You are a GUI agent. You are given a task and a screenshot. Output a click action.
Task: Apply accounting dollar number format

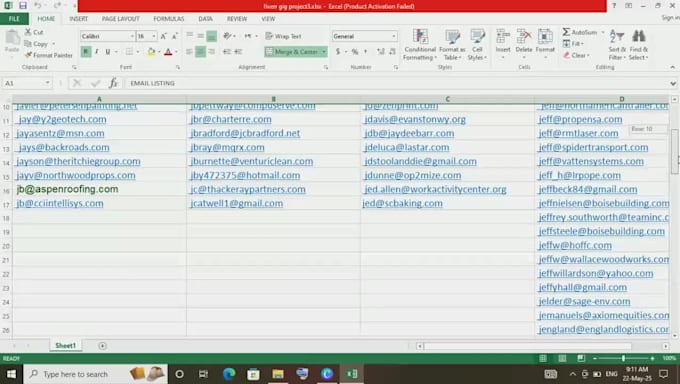click(x=338, y=52)
